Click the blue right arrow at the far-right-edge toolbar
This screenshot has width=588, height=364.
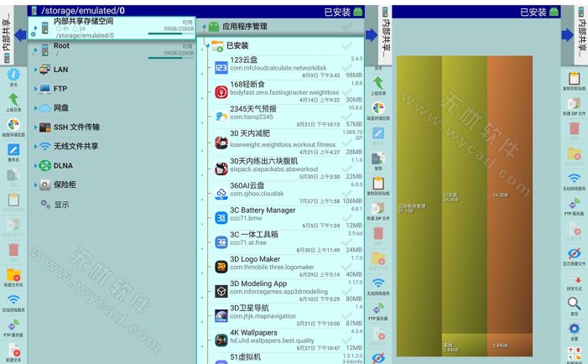(x=568, y=35)
